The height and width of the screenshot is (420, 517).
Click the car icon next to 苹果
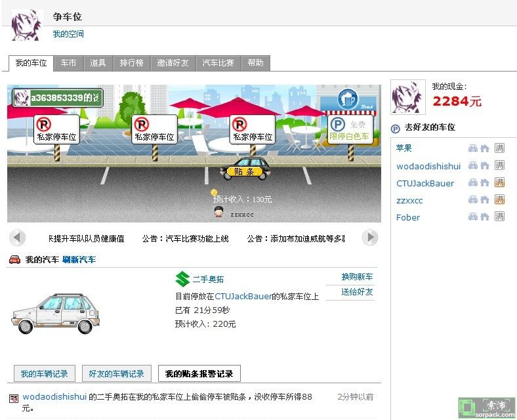473,148
